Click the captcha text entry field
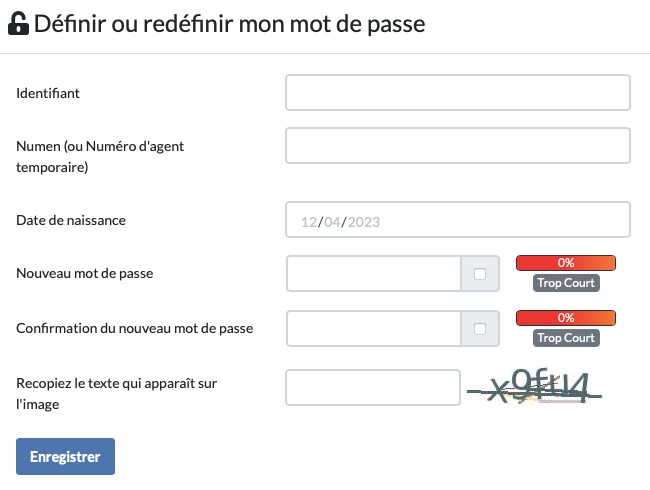The height and width of the screenshot is (490, 650). (373, 388)
